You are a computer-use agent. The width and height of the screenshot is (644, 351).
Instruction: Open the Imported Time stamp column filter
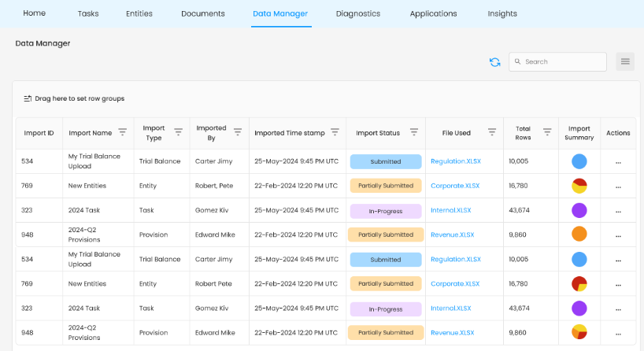(335, 131)
